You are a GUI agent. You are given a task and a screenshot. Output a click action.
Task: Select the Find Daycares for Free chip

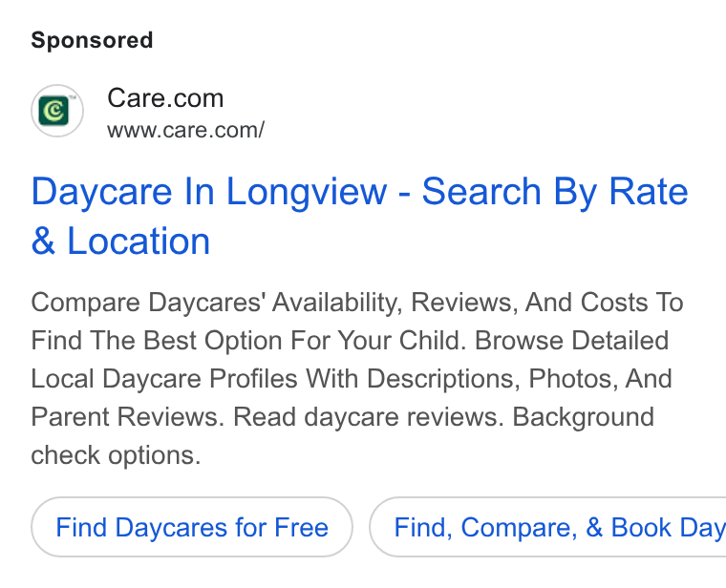coord(192,527)
